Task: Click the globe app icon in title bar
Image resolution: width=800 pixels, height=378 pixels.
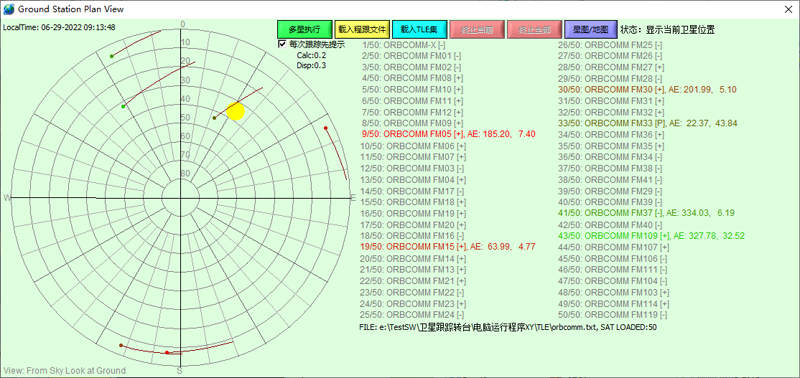Action: point(9,9)
